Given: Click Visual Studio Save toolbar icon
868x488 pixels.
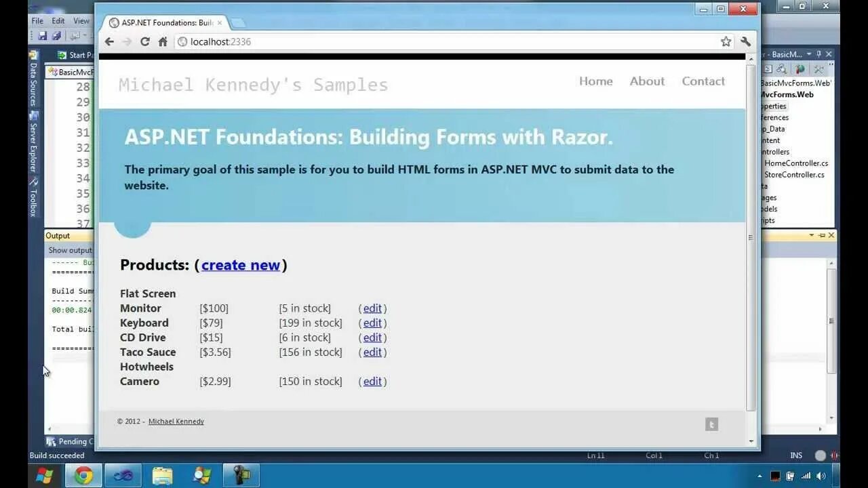Looking at the screenshot, I should coord(43,36).
